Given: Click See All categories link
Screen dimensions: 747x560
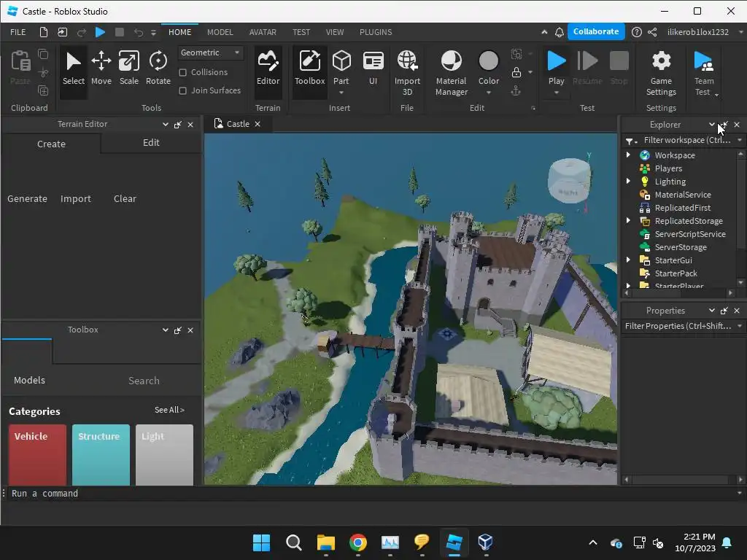Looking at the screenshot, I should click(x=169, y=410).
